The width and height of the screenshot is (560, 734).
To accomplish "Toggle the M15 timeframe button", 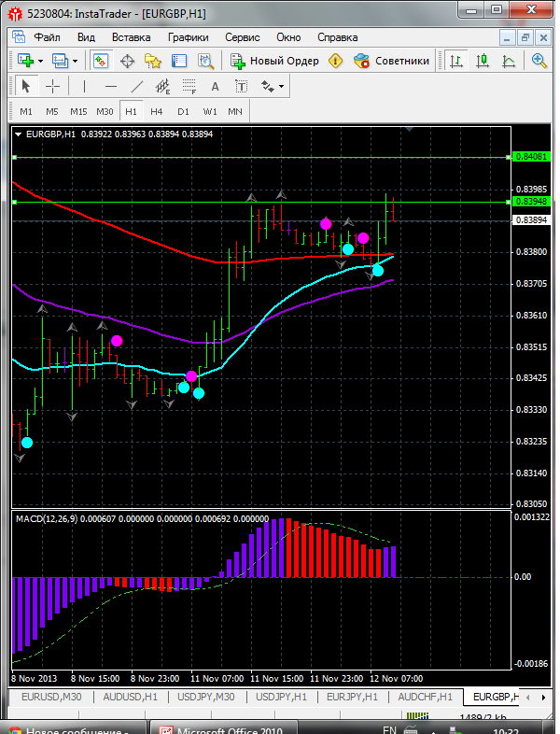I will click(x=78, y=111).
